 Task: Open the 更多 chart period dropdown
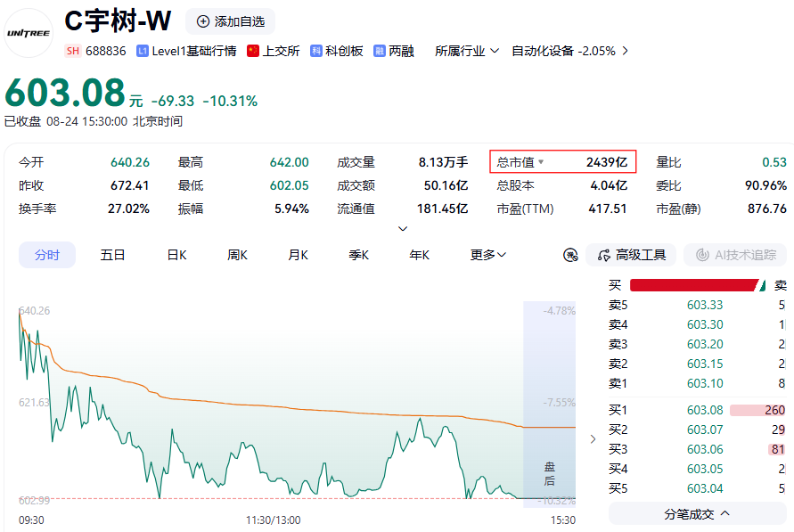487,255
